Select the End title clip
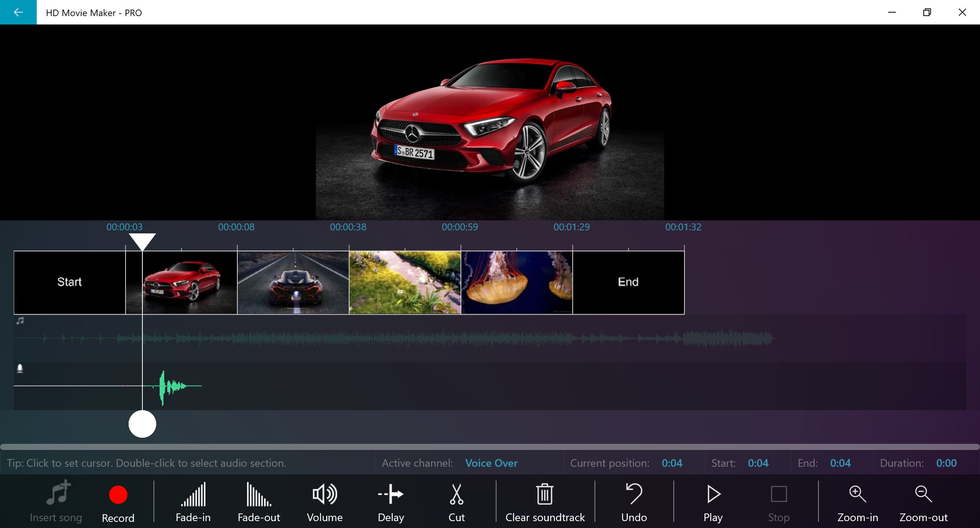Viewport: 980px width, 528px height. click(x=629, y=282)
